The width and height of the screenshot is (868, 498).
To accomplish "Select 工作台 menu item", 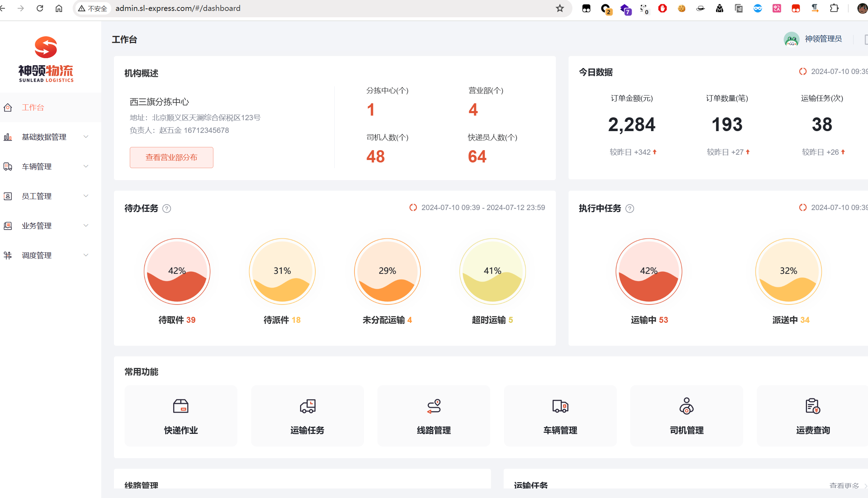I will 50,107.
